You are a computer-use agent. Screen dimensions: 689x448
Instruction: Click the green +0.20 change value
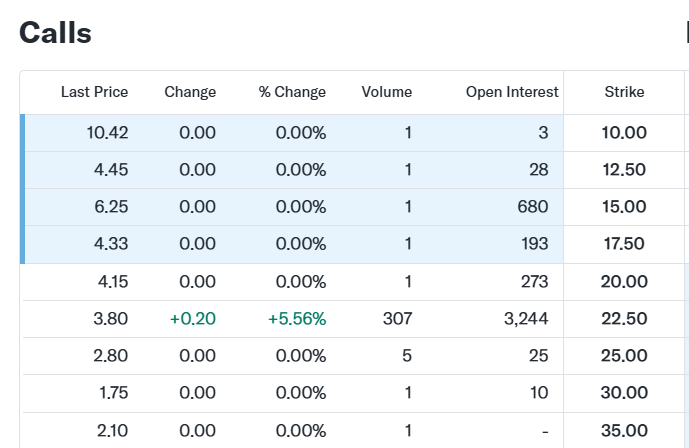click(192, 318)
